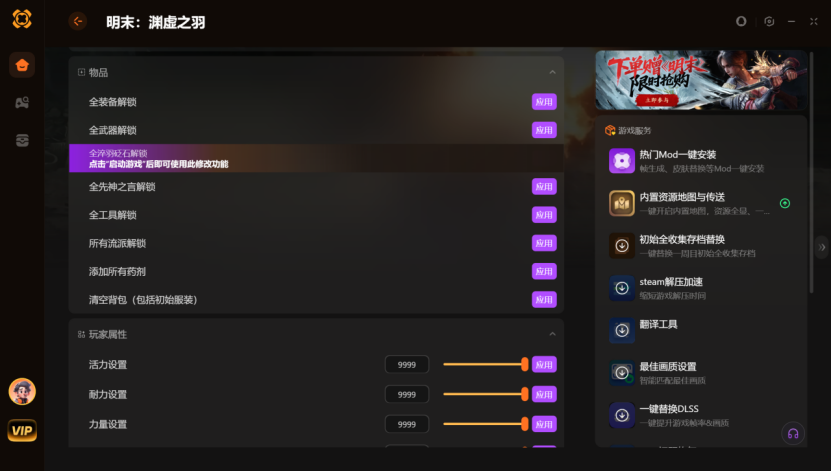Open the headset customer support icon
This screenshot has height=471, width=831.
[x=793, y=433]
